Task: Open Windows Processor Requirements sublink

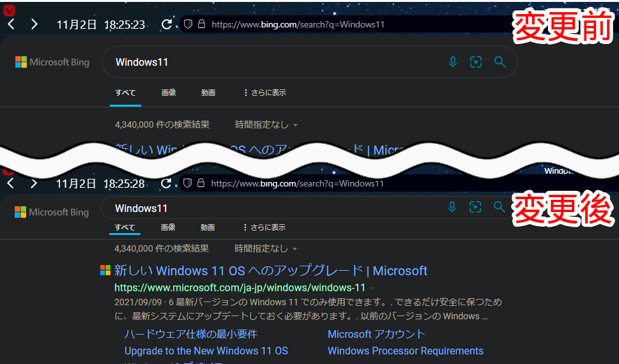Action: (406, 351)
